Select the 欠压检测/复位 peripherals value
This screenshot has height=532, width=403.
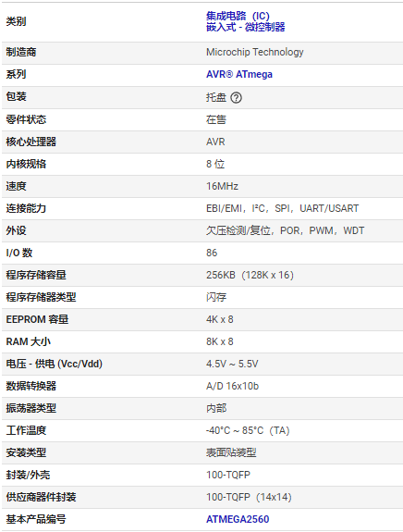238,230
